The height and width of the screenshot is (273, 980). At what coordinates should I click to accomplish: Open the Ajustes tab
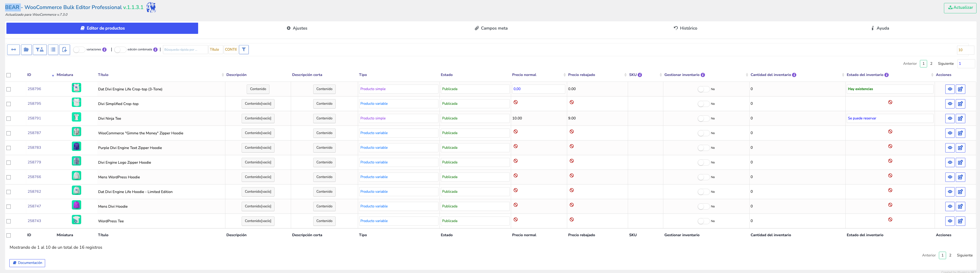[x=297, y=28]
